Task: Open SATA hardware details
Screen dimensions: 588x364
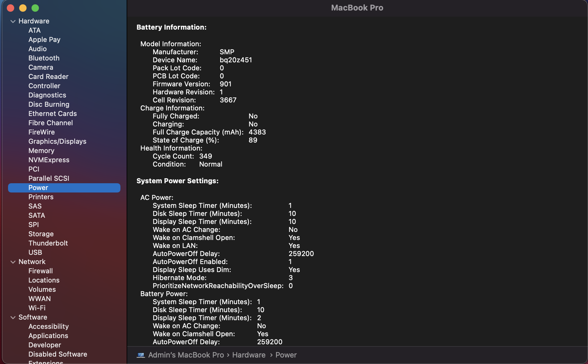Action: pyautogui.click(x=37, y=215)
